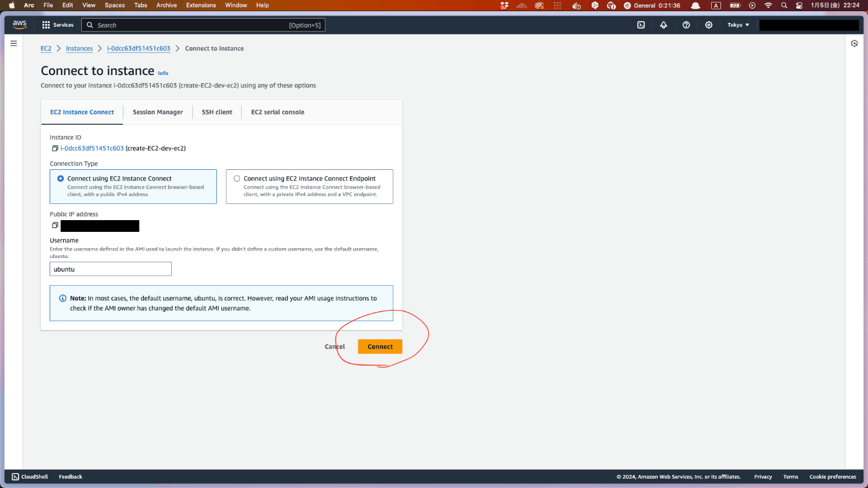
Task: Go to Instances breadcrumb link
Action: pyautogui.click(x=79, y=48)
